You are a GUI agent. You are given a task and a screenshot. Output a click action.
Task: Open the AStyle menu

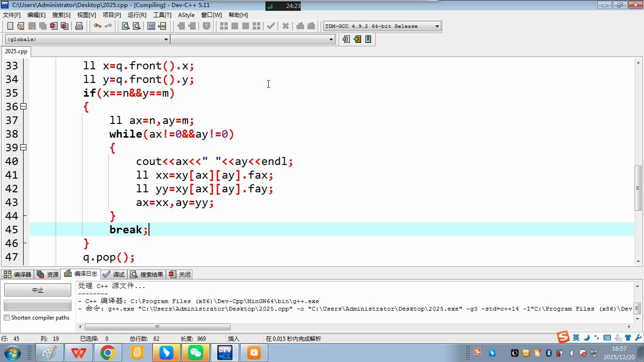pyautogui.click(x=186, y=15)
